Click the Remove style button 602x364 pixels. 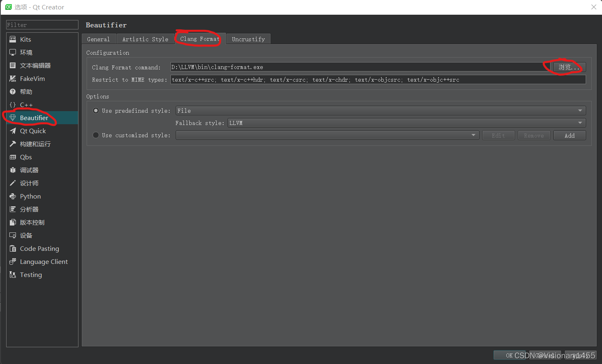tap(534, 136)
